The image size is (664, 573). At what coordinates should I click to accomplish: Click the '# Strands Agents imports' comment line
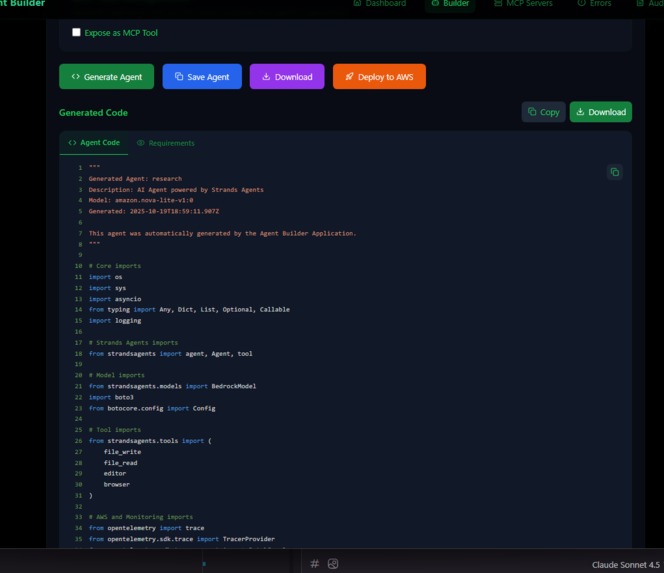[133, 343]
